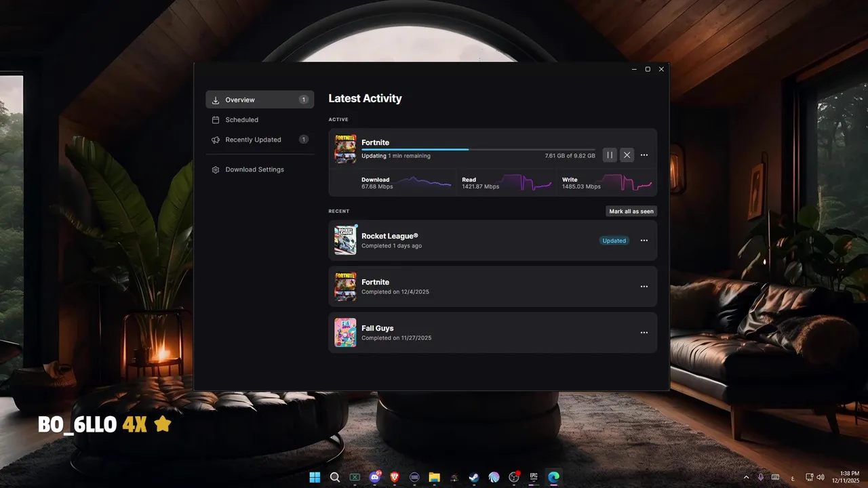Image resolution: width=868 pixels, height=488 pixels.
Task: Click the Overview count badge
Action: point(304,100)
